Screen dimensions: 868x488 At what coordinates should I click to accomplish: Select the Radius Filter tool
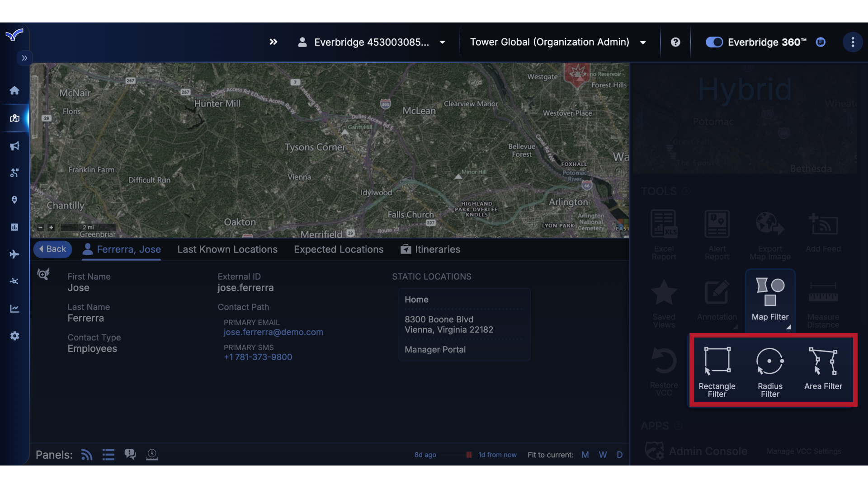tap(769, 371)
